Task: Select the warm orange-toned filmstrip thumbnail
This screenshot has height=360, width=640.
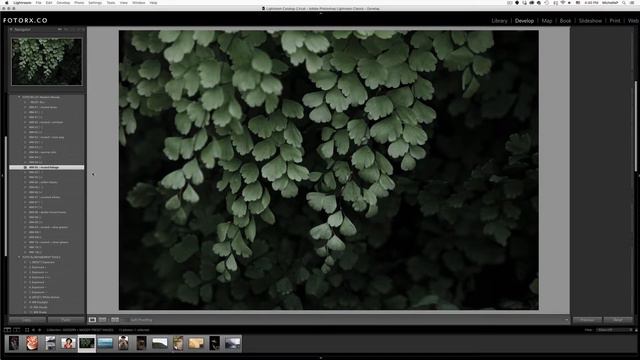Action: 196,343
